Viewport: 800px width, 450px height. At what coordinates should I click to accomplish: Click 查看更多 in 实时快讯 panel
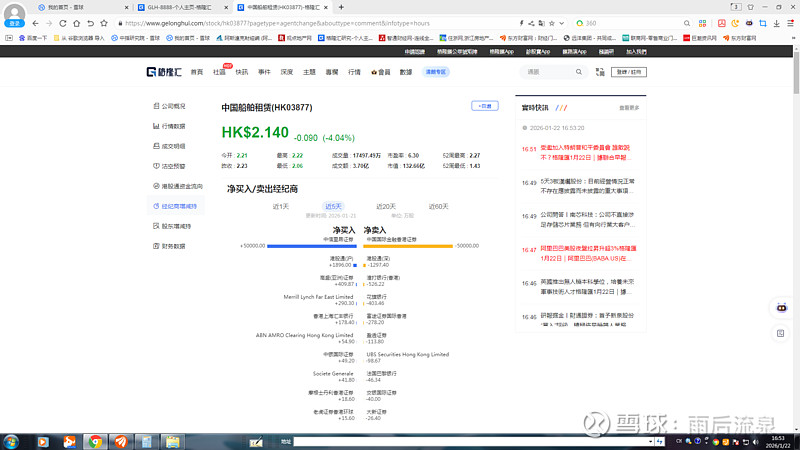pos(628,107)
